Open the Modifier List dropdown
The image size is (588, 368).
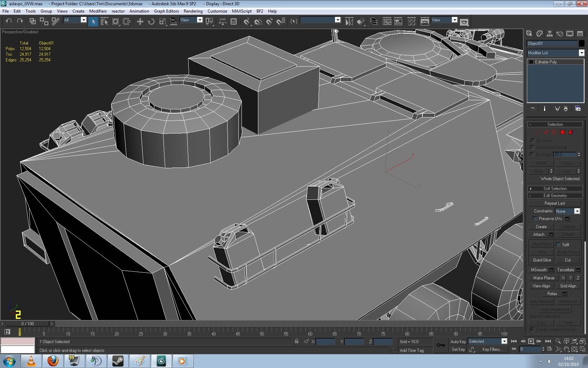pyautogui.click(x=581, y=53)
